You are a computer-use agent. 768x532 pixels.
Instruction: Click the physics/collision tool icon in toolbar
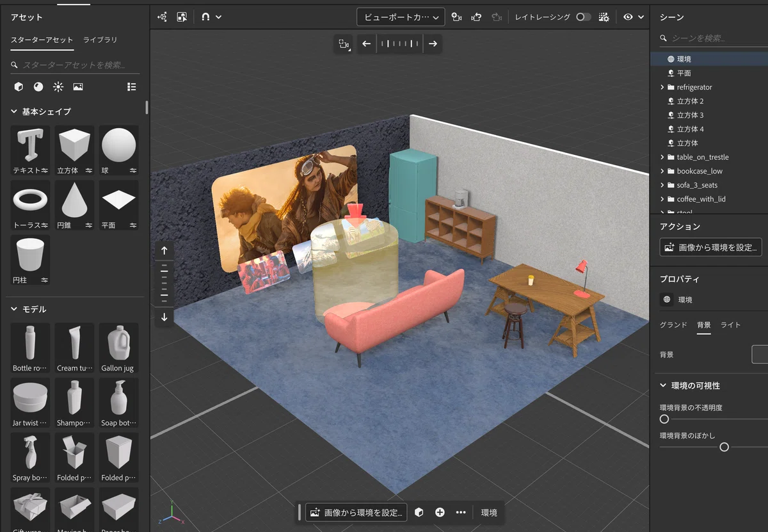click(163, 17)
